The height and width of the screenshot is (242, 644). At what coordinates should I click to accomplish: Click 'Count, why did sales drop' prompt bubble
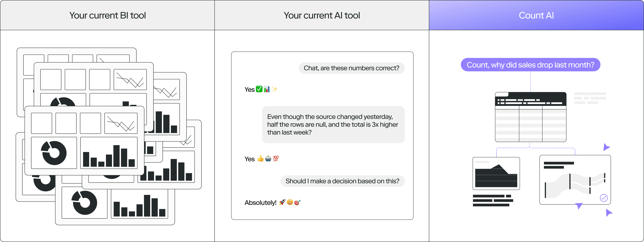pyautogui.click(x=530, y=65)
